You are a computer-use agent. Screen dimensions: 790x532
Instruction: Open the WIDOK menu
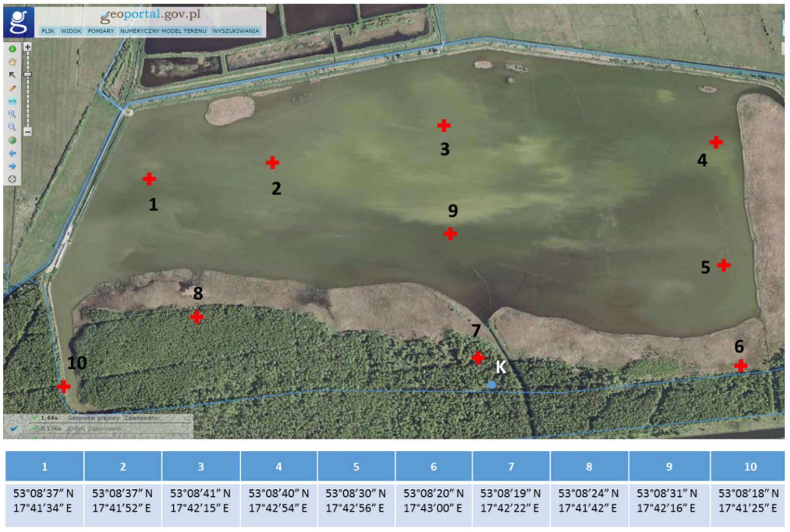coord(71,31)
